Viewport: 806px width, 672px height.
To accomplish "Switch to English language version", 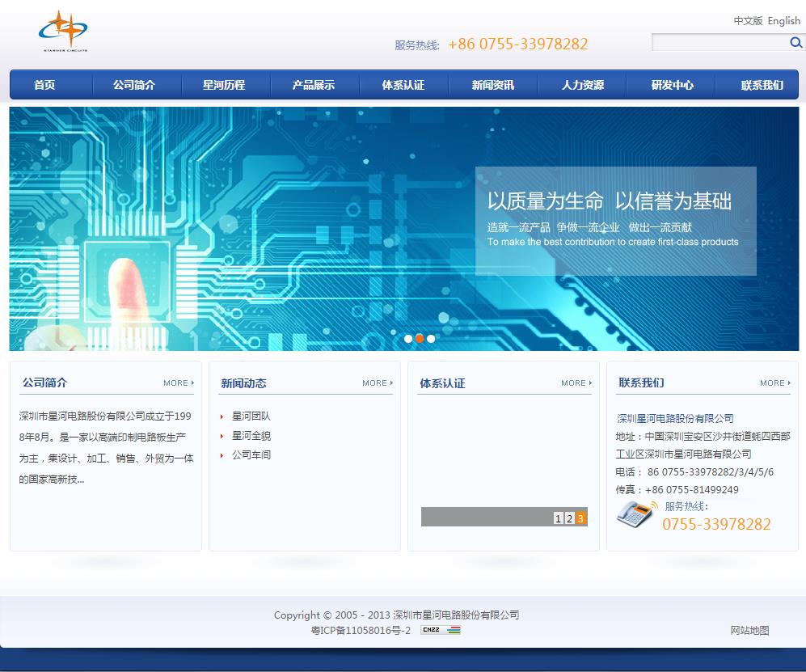I will point(784,20).
